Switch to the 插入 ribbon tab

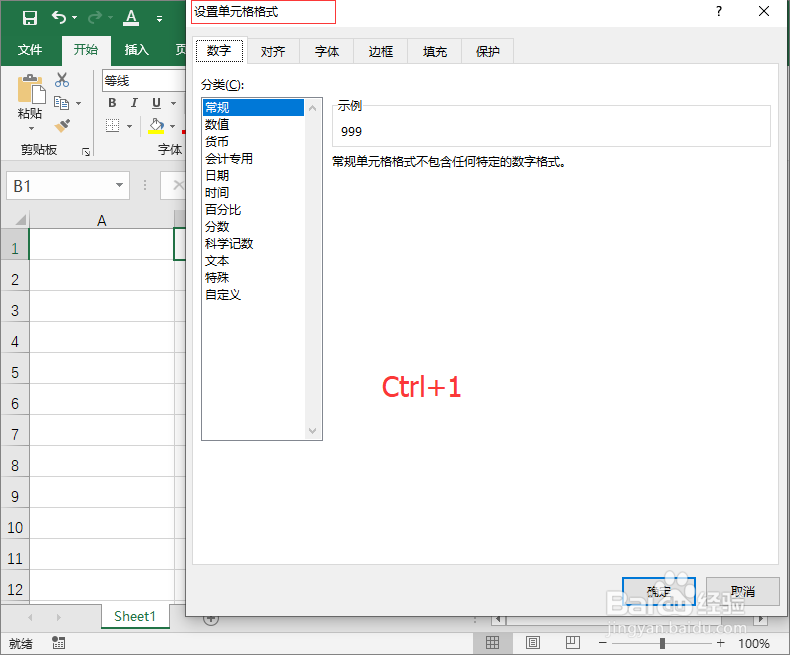tap(137, 49)
